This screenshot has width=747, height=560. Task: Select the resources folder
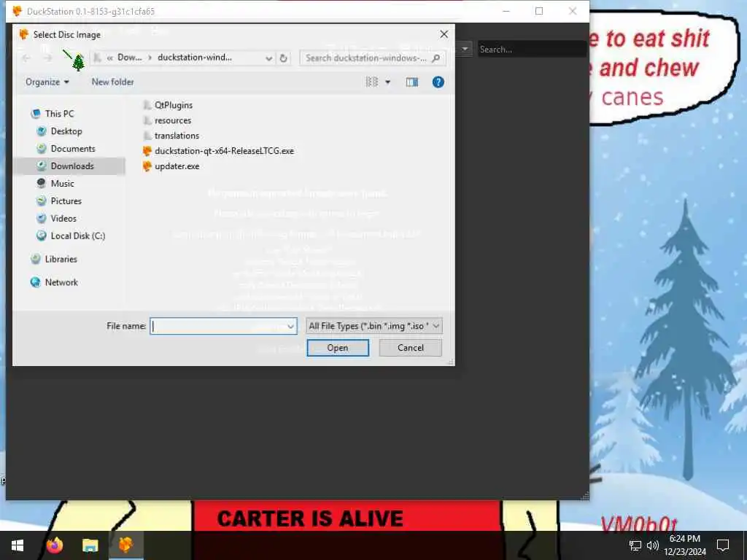point(172,120)
